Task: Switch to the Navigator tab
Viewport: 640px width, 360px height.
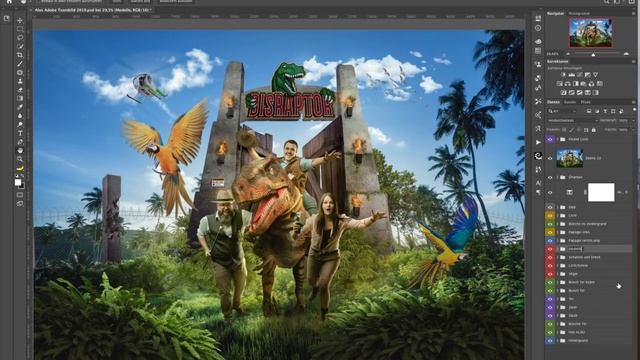Action: (x=556, y=13)
